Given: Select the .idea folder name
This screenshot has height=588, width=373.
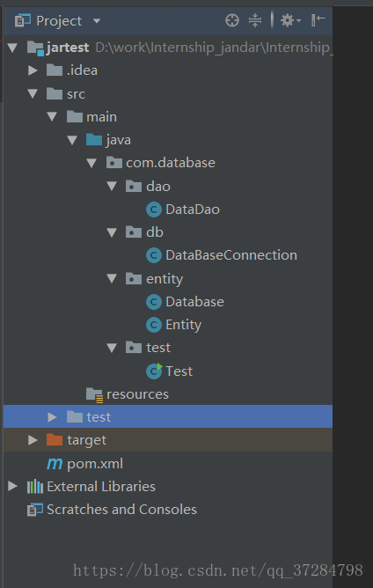Looking at the screenshot, I should (82, 70).
